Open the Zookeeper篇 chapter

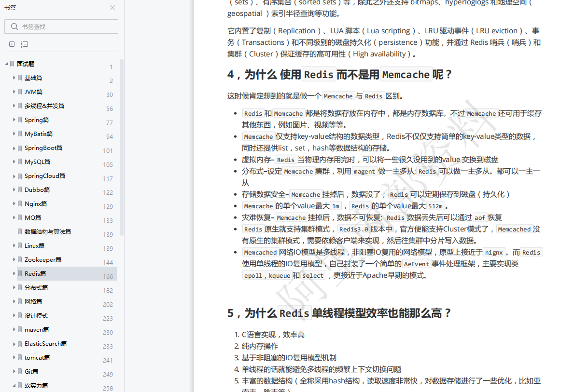point(40,259)
